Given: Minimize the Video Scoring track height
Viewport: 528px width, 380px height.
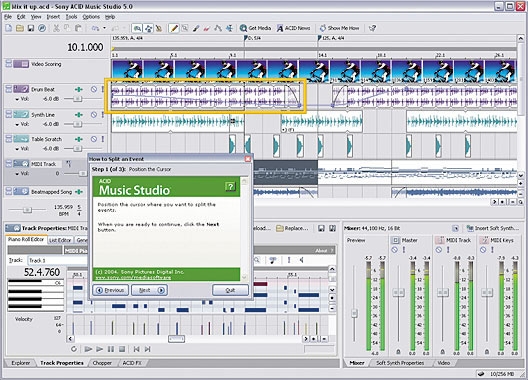Looking at the screenshot, I should (x=8, y=62).
